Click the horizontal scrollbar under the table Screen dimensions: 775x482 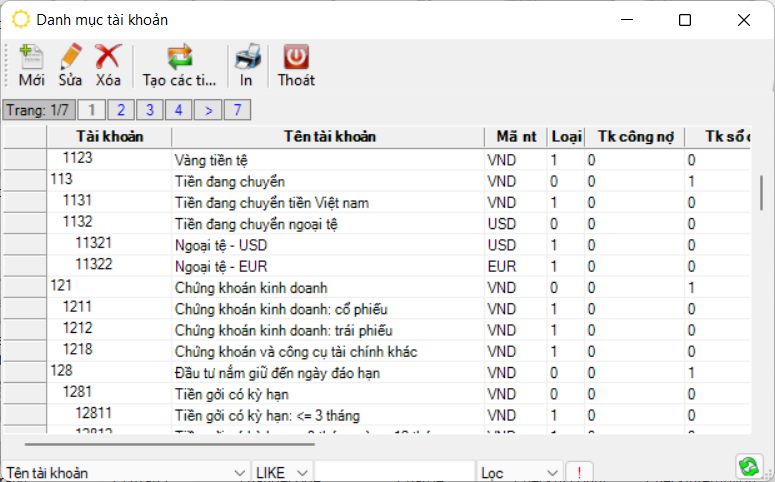tap(170, 443)
